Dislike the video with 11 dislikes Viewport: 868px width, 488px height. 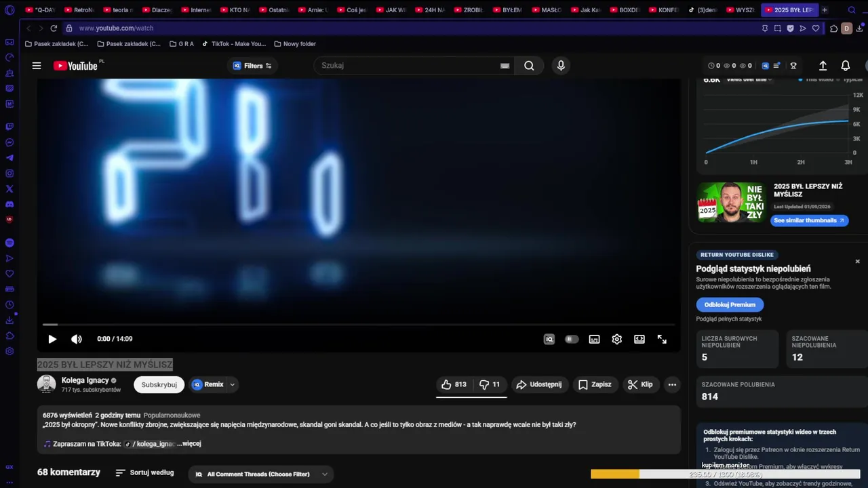[490, 384]
